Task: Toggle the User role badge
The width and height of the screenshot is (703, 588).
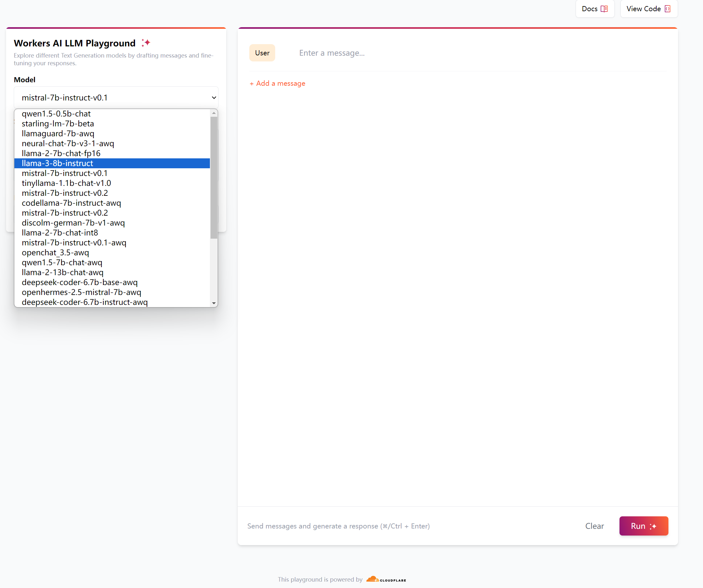Action: pyautogui.click(x=262, y=53)
